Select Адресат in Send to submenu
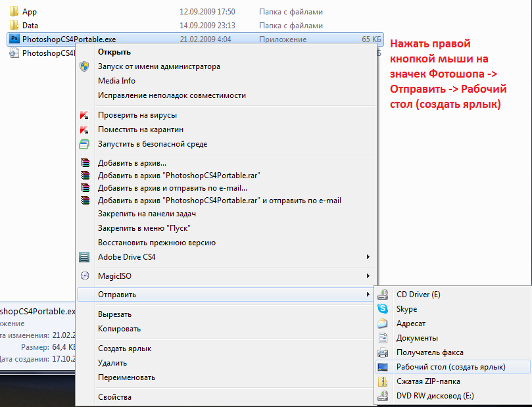The image size is (532, 407). (410, 323)
